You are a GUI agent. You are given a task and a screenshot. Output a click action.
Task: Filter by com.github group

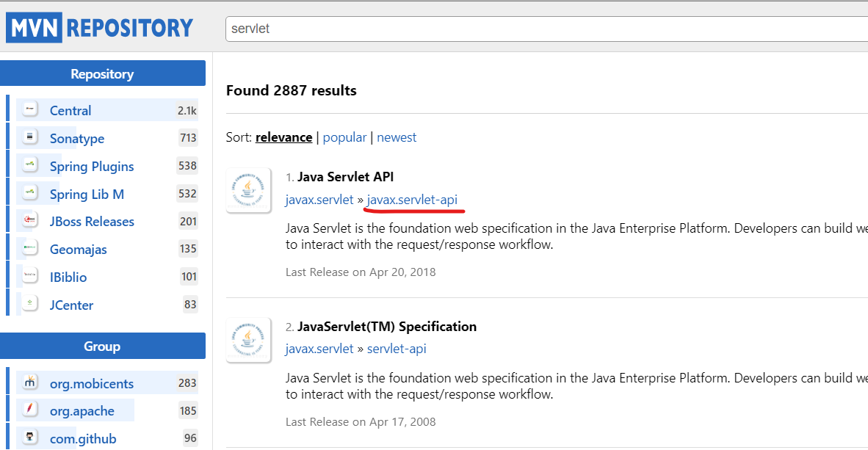coord(83,439)
